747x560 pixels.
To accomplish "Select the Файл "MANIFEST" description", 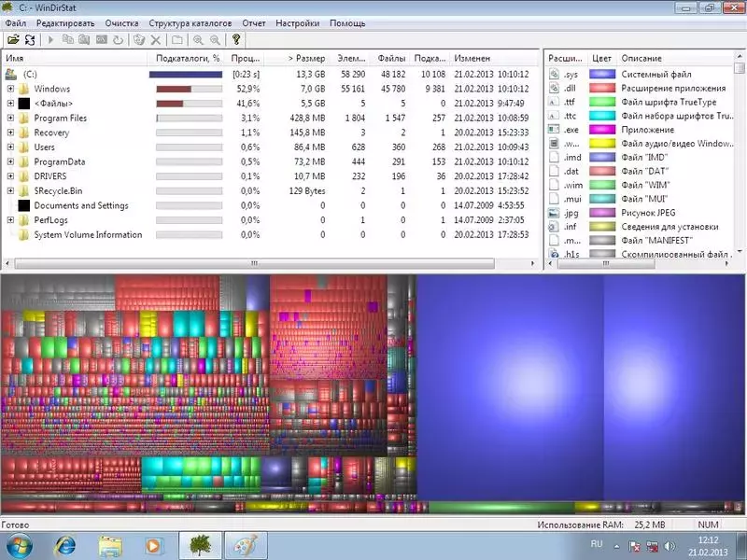I will click(657, 240).
